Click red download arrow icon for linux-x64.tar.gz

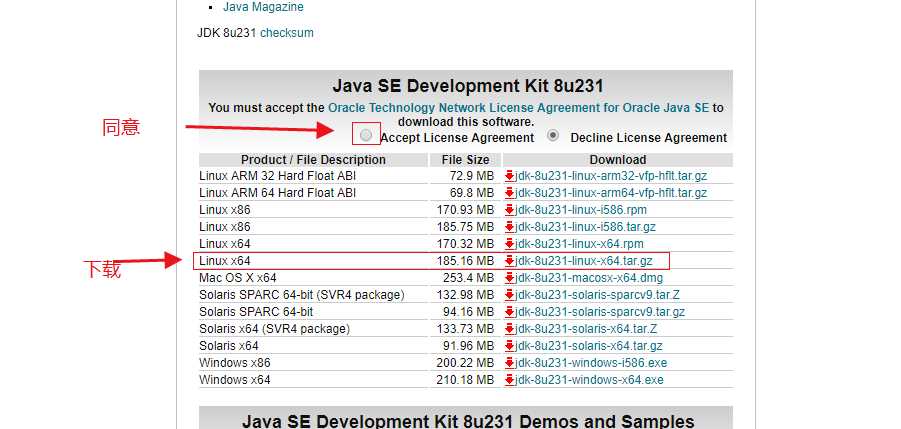tap(509, 261)
